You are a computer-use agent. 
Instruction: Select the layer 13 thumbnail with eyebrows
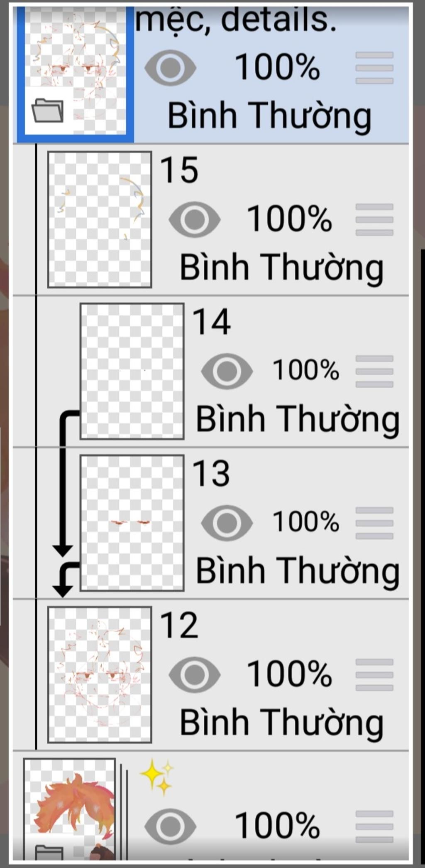[x=132, y=523]
